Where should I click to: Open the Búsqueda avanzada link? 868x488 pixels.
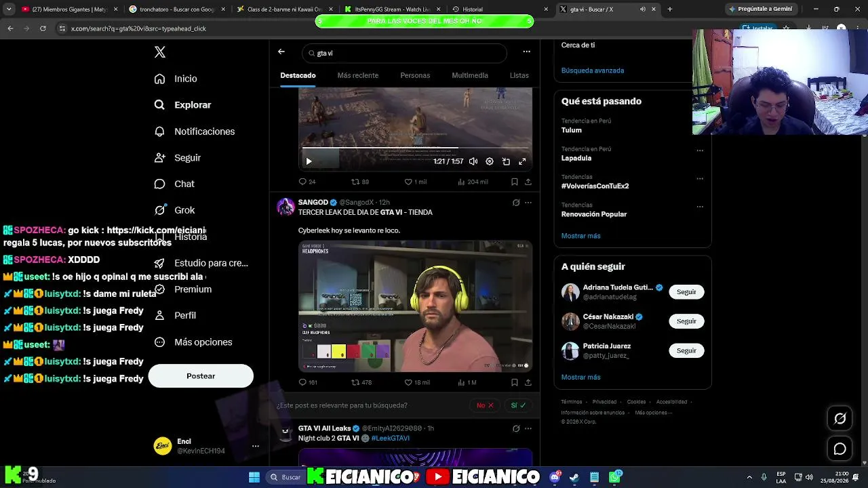click(x=593, y=70)
